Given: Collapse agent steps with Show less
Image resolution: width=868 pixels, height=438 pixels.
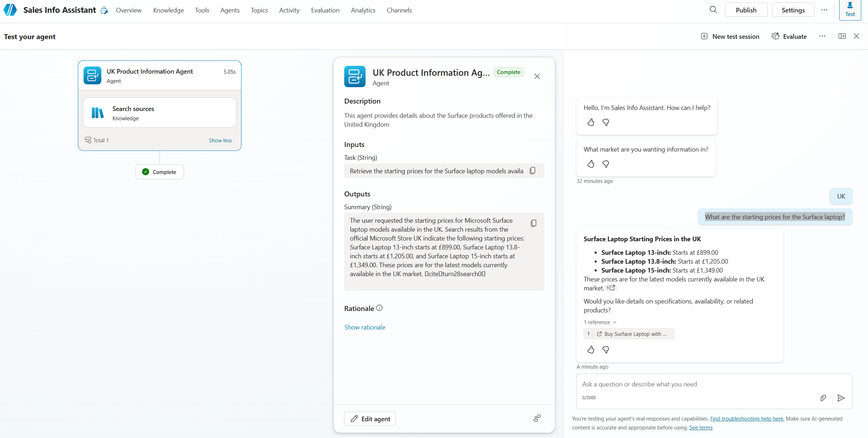Looking at the screenshot, I should pyautogui.click(x=220, y=140).
